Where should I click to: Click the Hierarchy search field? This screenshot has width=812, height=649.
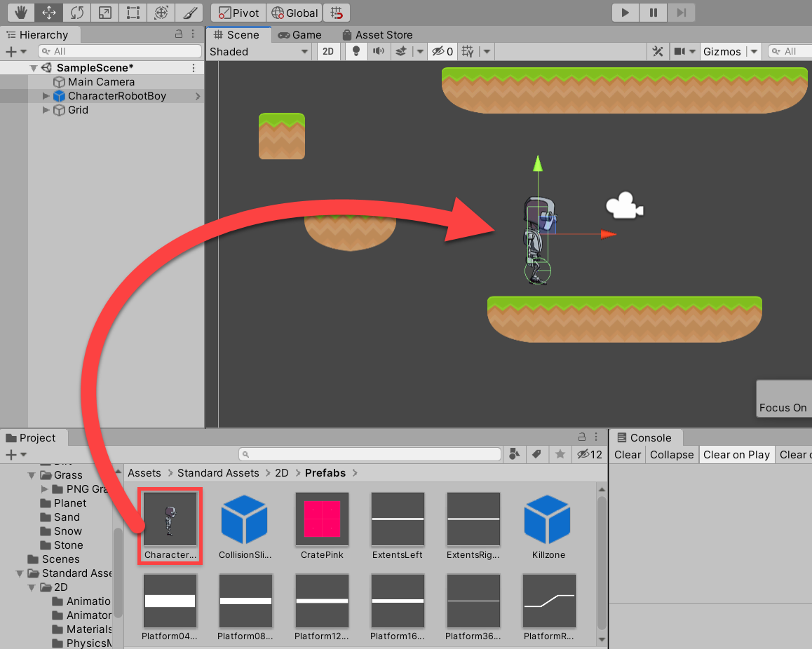coord(120,51)
